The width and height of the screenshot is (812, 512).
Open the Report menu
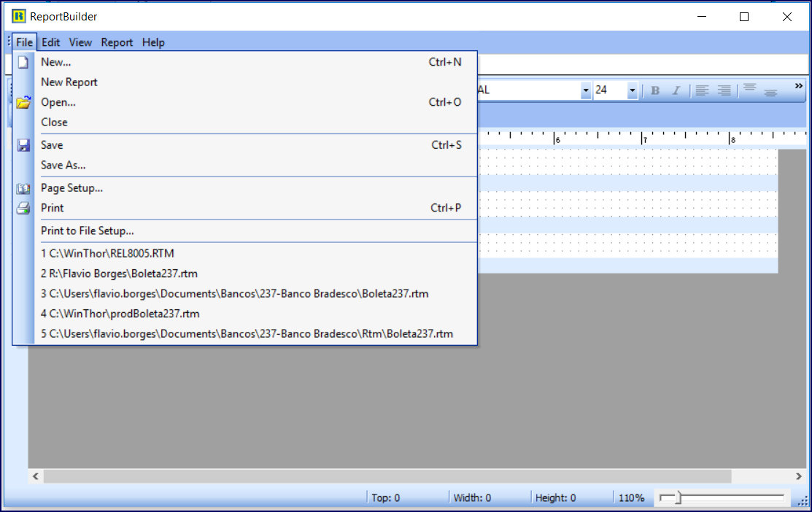[117, 42]
